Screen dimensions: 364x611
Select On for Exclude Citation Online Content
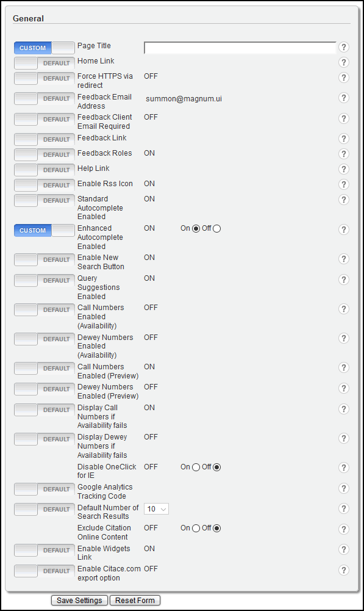[196, 529]
